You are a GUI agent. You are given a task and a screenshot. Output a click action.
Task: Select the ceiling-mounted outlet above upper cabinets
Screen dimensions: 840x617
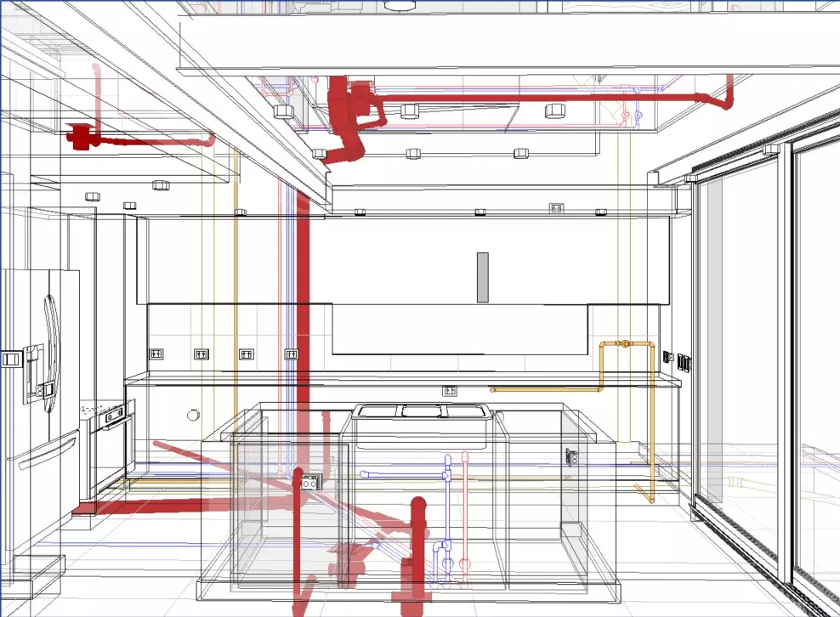pyautogui.click(x=556, y=208)
